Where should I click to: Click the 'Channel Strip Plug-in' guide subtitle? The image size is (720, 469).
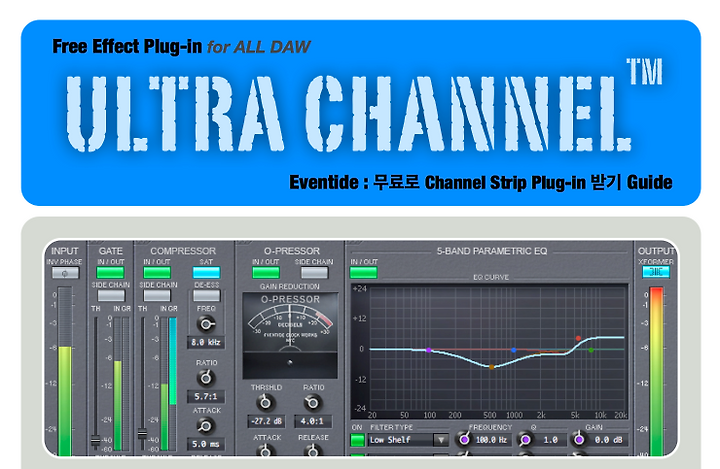tap(505, 182)
